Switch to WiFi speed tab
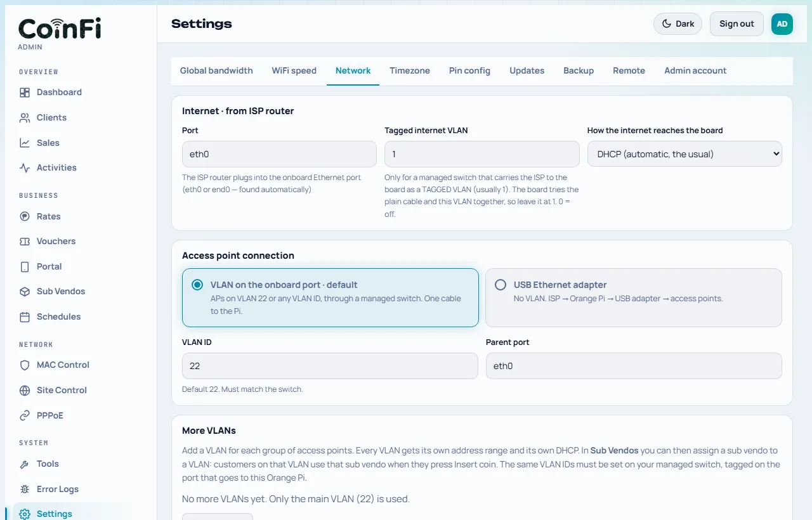Image resolution: width=812 pixels, height=520 pixels. click(294, 70)
